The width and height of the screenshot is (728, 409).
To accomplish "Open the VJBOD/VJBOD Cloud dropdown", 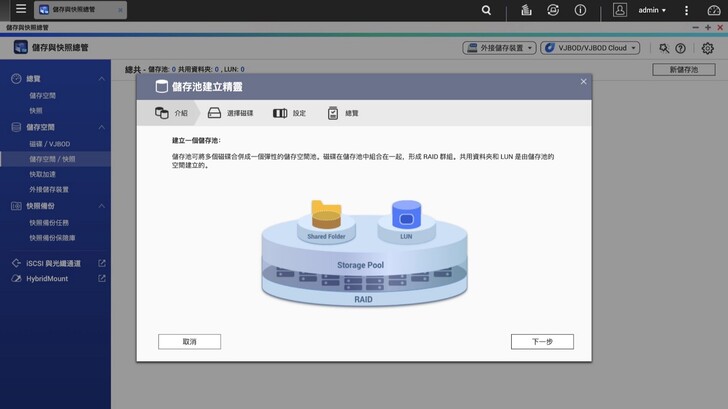I will coord(590,48).
